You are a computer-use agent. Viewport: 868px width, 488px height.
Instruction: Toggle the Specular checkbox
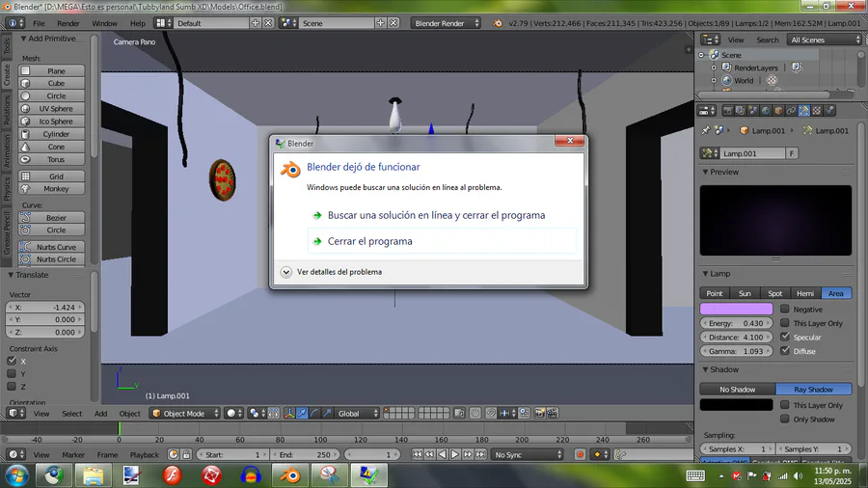(x=785, y=337)
